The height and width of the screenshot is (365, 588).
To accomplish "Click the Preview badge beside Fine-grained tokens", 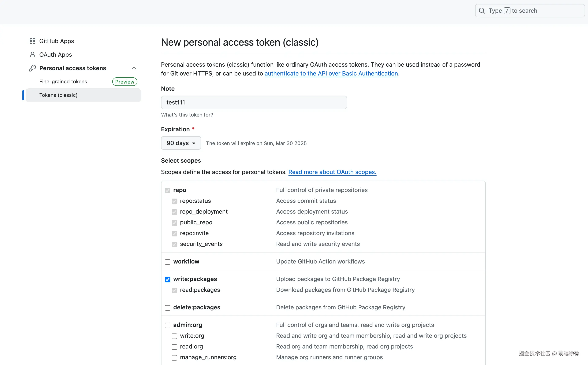I will pos(124,82).
